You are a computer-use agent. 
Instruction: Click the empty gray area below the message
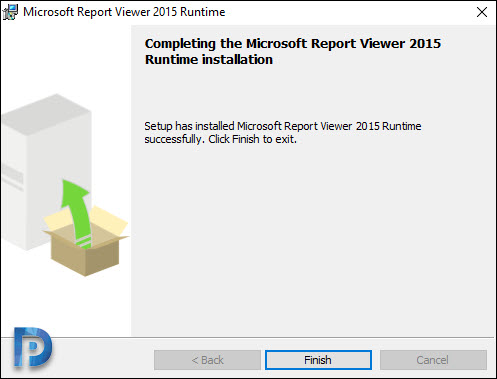[313, 240]
